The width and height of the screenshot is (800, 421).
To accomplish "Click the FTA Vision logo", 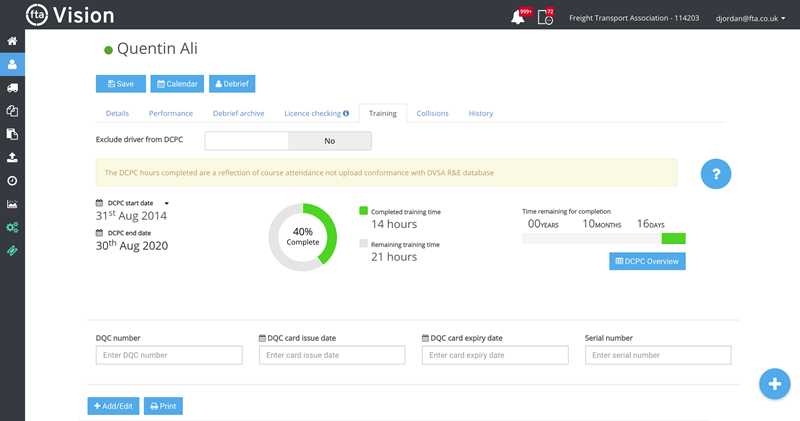I will coord(70,15).
